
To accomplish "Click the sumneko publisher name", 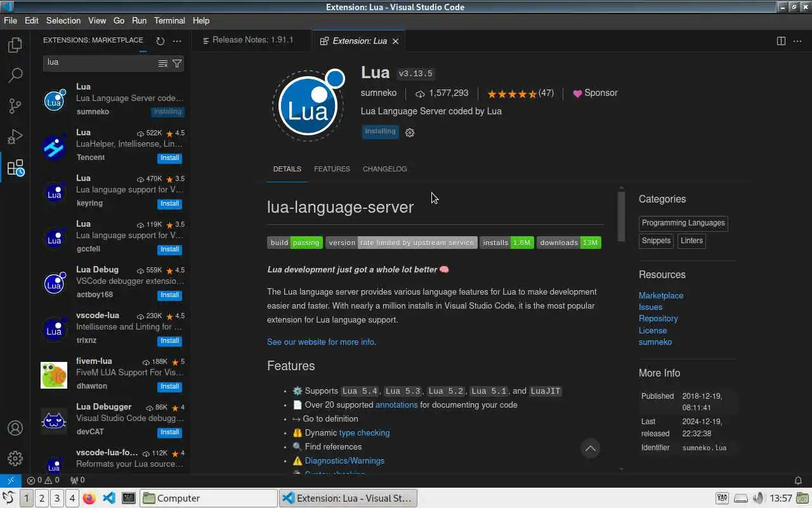I will click(x=379, y=93).
